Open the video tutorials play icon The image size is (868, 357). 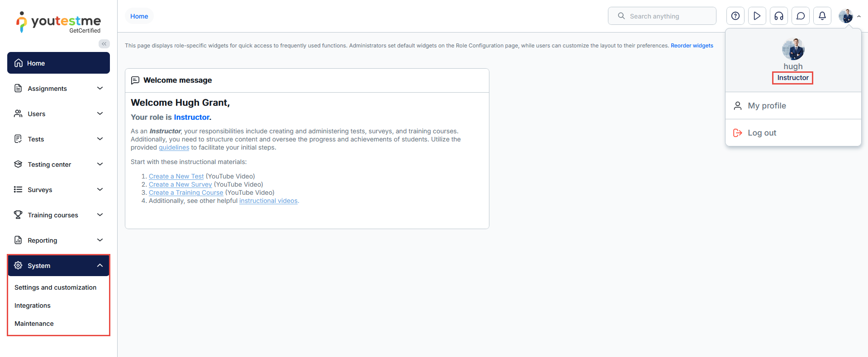point(757,16)
